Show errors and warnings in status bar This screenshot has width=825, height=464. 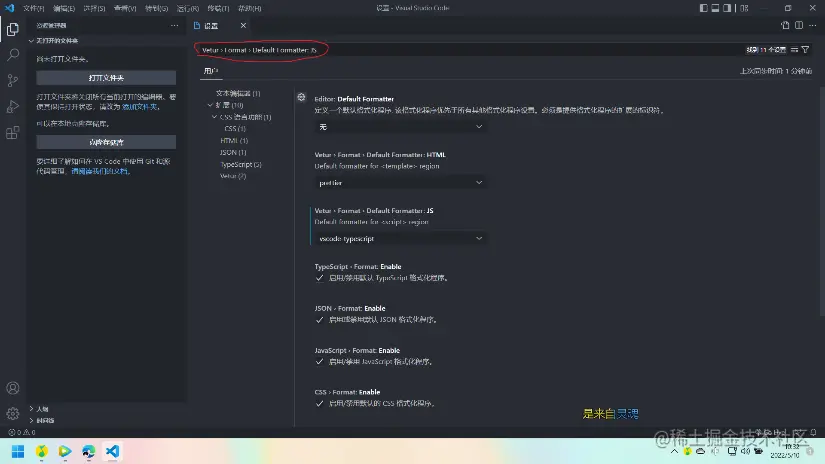pos(22,432)
